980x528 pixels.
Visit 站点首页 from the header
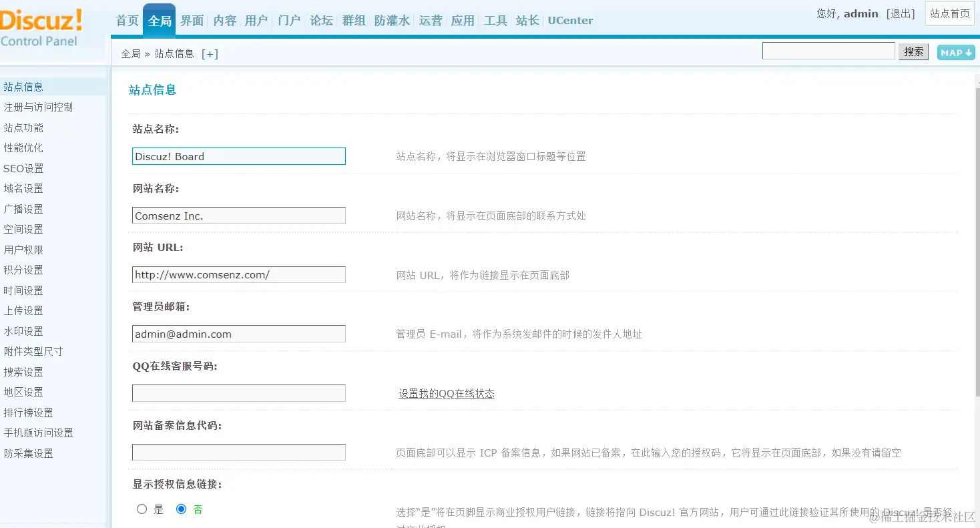tap(949, 14)
